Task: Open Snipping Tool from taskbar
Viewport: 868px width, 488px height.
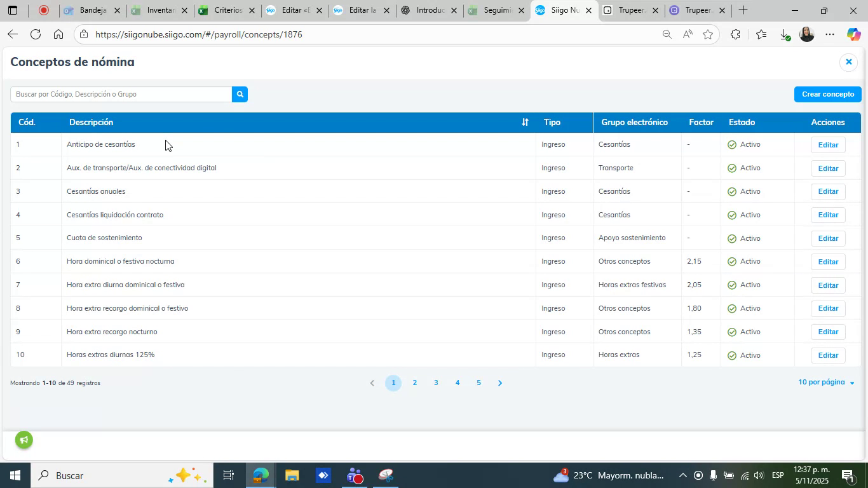Action: (x=386, y=475)
